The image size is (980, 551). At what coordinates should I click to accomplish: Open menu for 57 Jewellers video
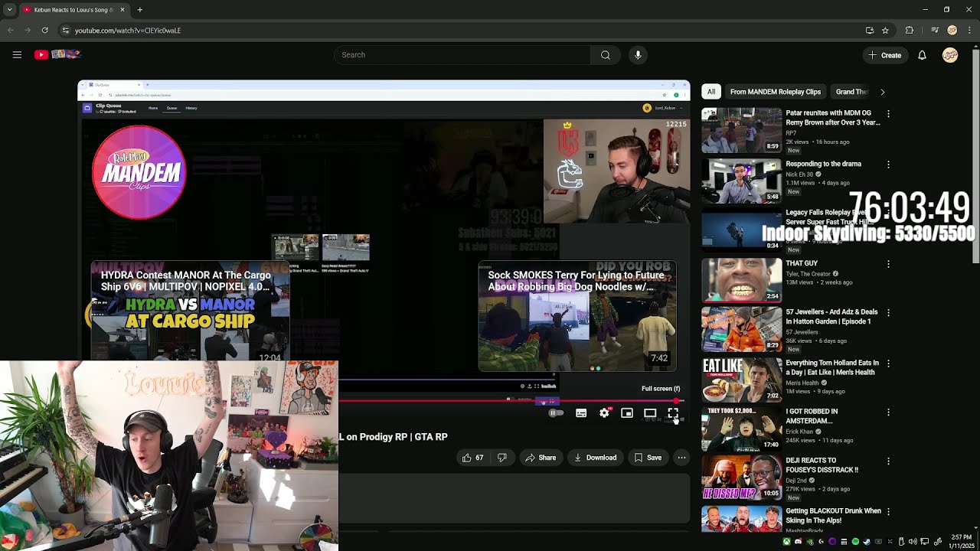[888, 313]
